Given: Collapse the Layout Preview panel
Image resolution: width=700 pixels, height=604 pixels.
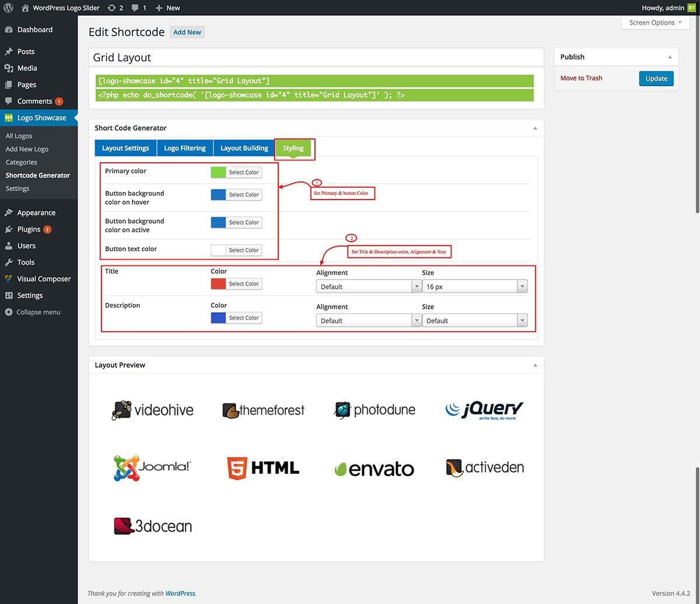Looking at the screenshot, I should click(535, 365).
